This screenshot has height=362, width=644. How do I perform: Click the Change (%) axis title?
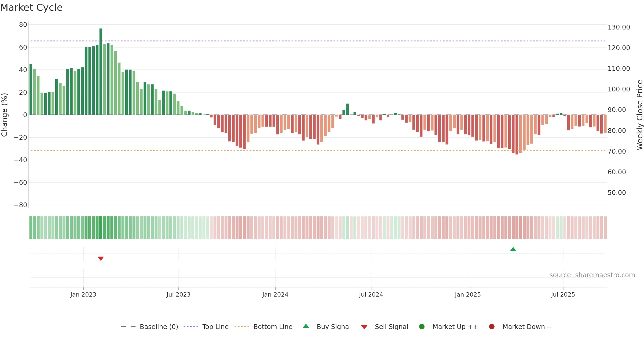pyautogui.click(x=4, y=115)
